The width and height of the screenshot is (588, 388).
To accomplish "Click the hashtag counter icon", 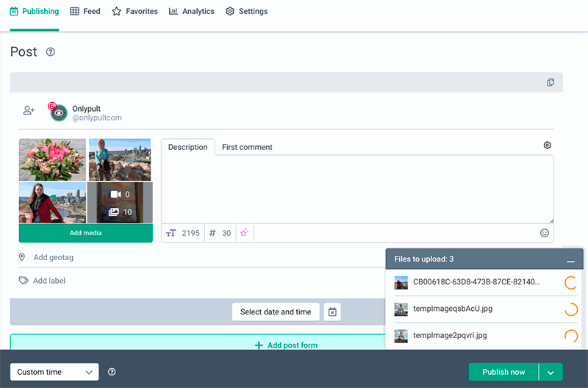I will coord(212,233).
